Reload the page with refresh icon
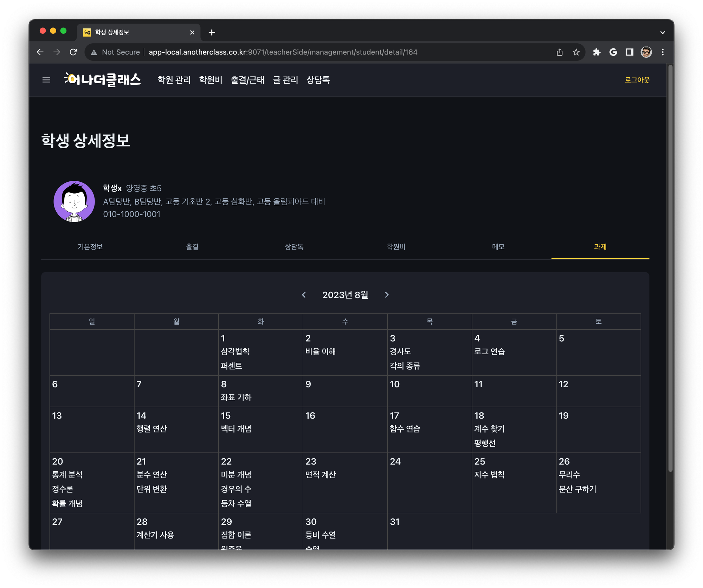 73,52
